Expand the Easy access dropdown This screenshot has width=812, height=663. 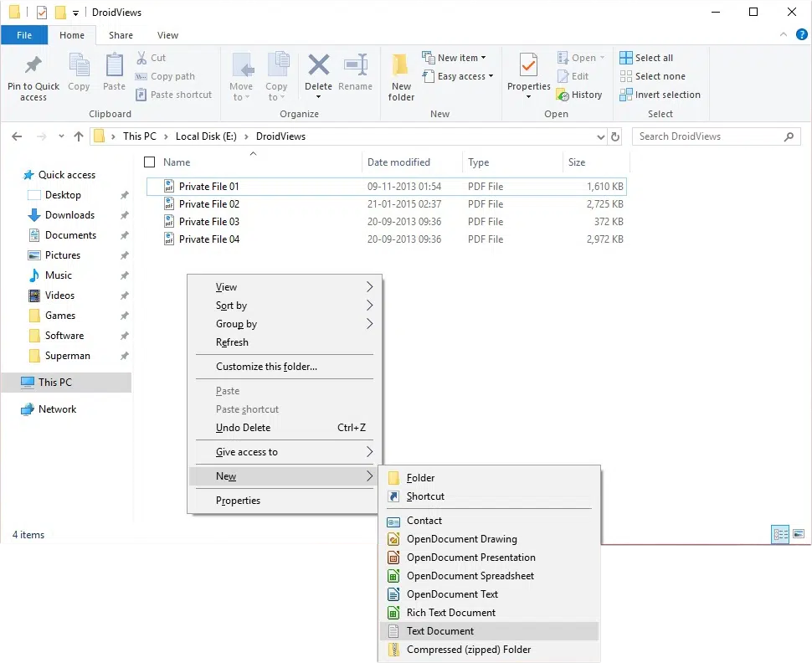pyautogui.click(x=458, y=75)
